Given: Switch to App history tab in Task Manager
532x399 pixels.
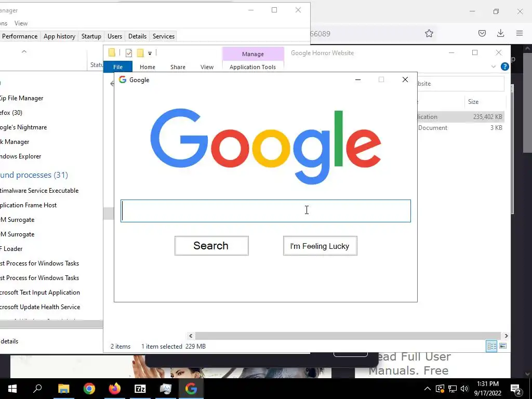Looking at the screenshot, I should pyautogui.click(x=59, y=36).
